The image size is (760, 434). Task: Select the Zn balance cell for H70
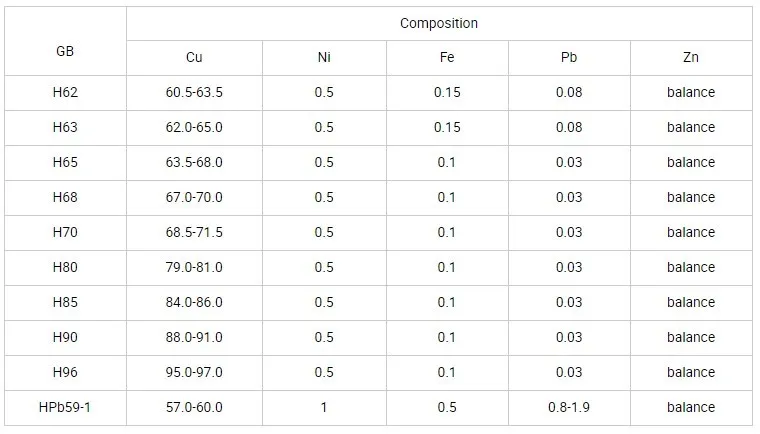(x=691, y=233)
